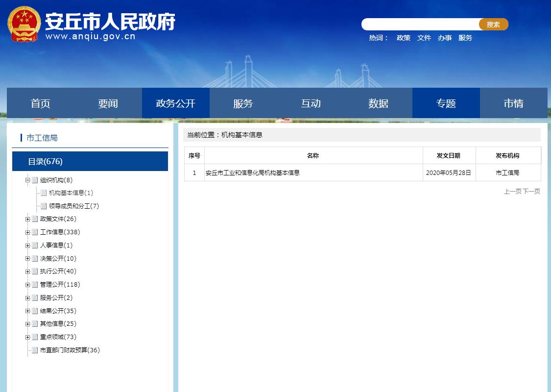Select 市直部门财政预算(36) tree item
This screenshot has width=551, height=392.
(x=70, y=350)
